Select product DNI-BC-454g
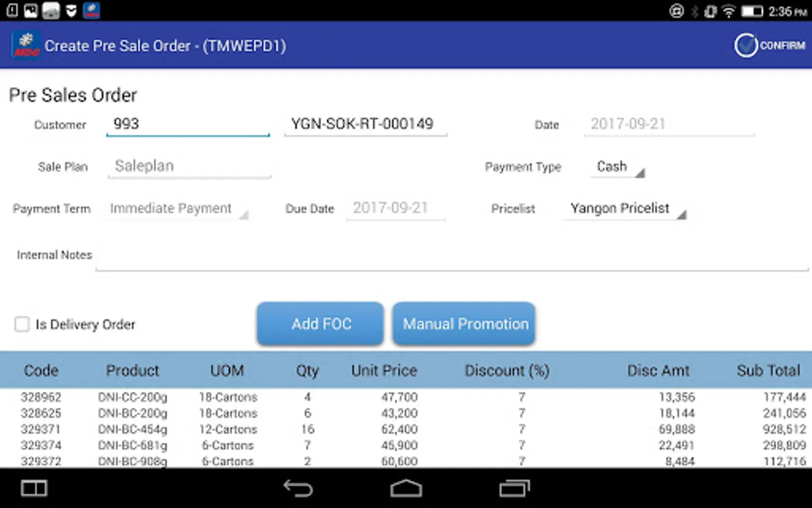 [x=133, y=430]
